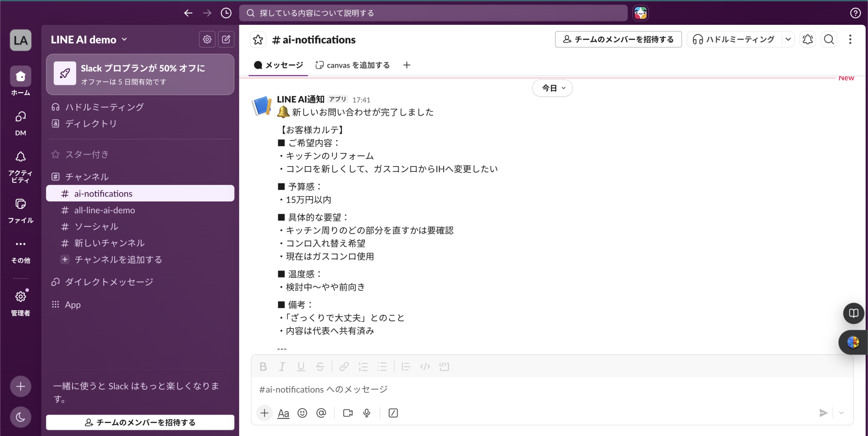The height and width of the screenshot is (436, 868).
Task: Open その他 more options
Action: 21,251
